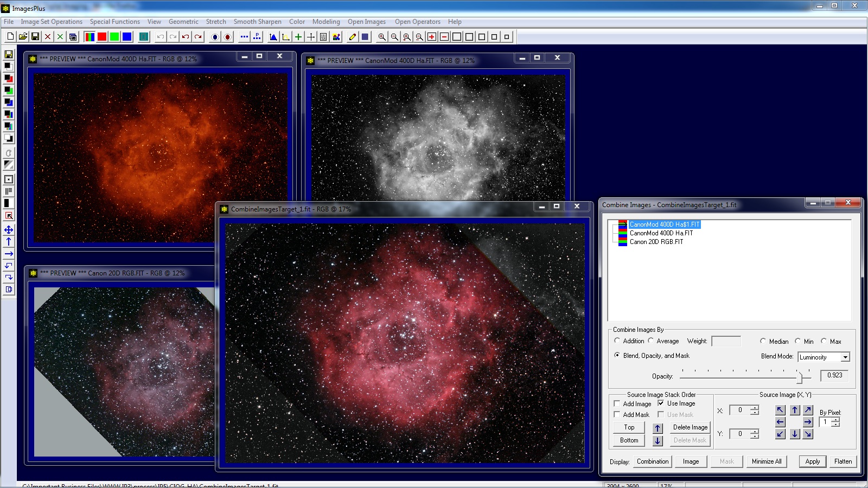Move selected image down in stack order
The image size is (868, 488).
(658, 441)
